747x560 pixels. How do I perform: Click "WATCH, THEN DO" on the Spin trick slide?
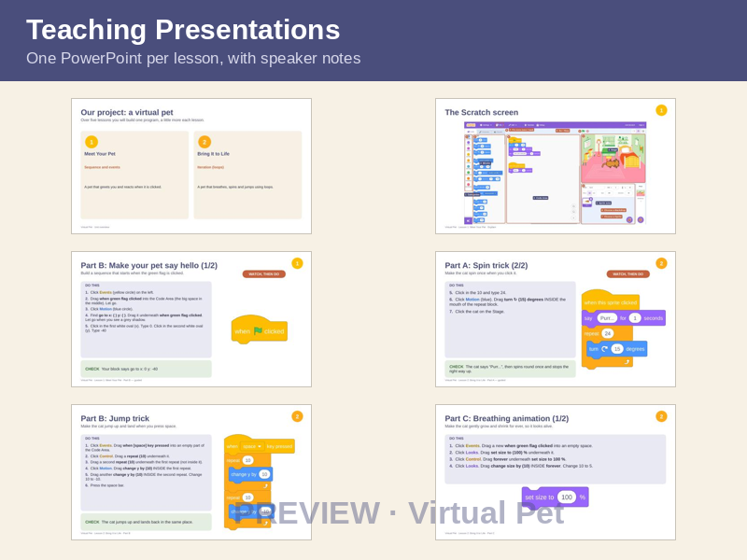tap(627, 274)
